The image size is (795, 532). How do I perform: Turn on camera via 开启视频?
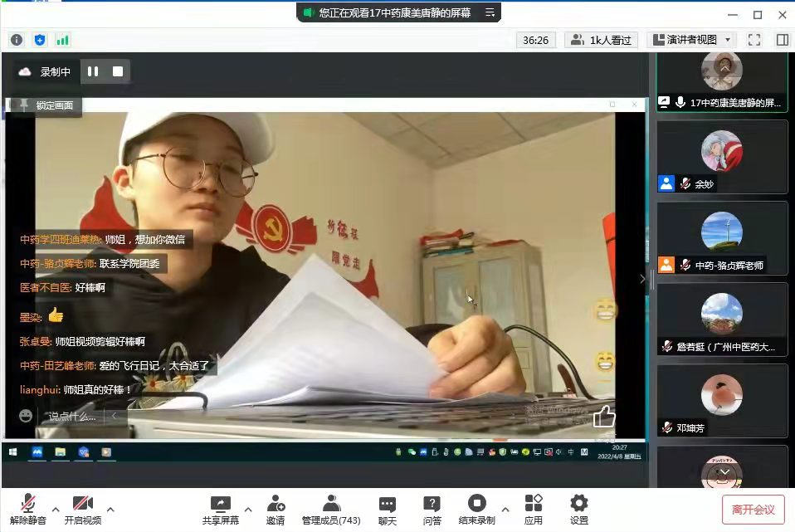click(82, 509)
